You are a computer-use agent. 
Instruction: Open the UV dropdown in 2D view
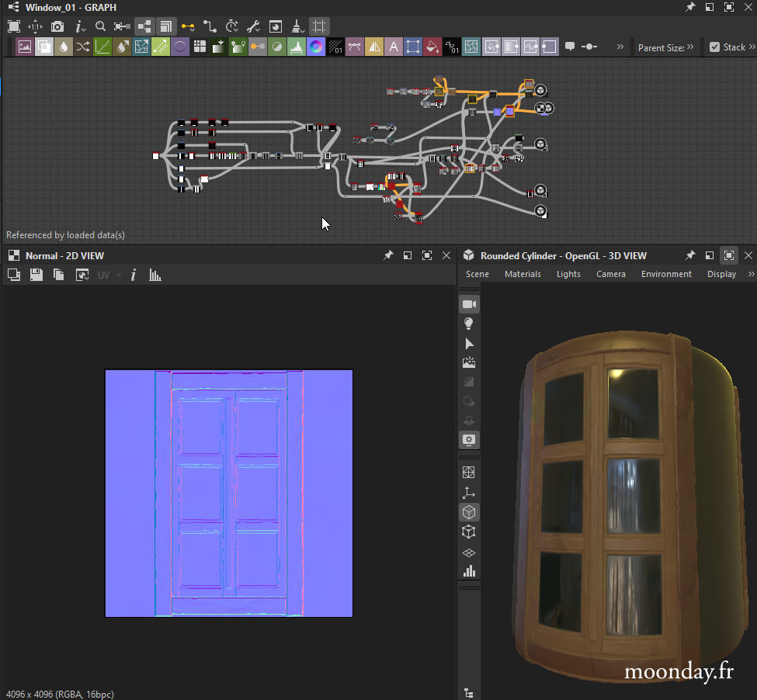108,275
